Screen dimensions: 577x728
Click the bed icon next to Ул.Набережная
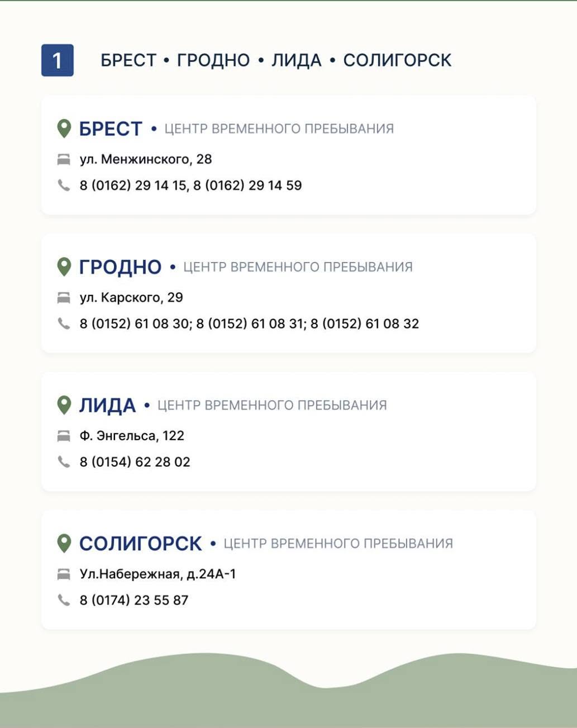pyautogui.click(x=64, y=574)
